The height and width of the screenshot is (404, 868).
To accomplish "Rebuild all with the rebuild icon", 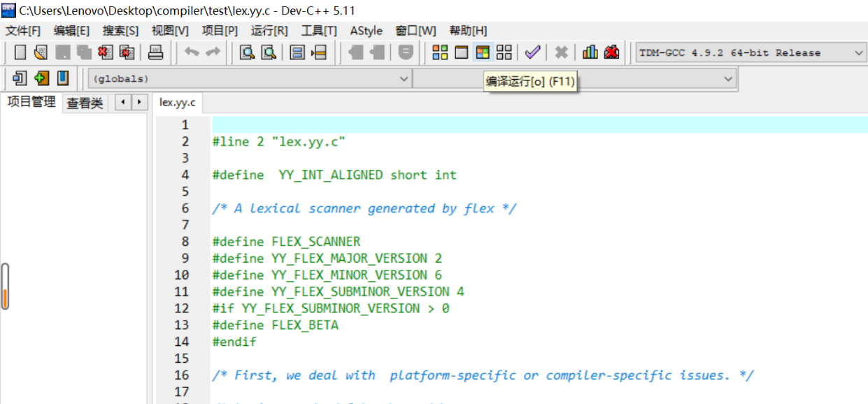I will coord(503,52).
